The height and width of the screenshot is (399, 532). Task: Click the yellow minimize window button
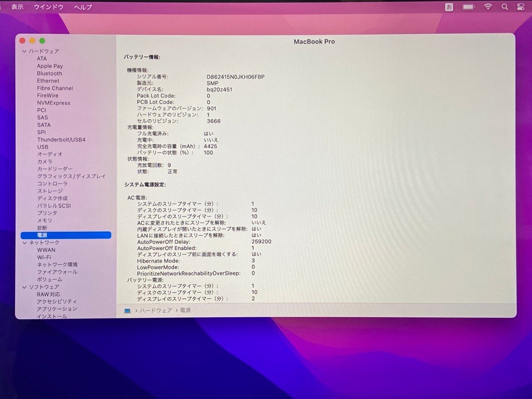coord(32,41)
